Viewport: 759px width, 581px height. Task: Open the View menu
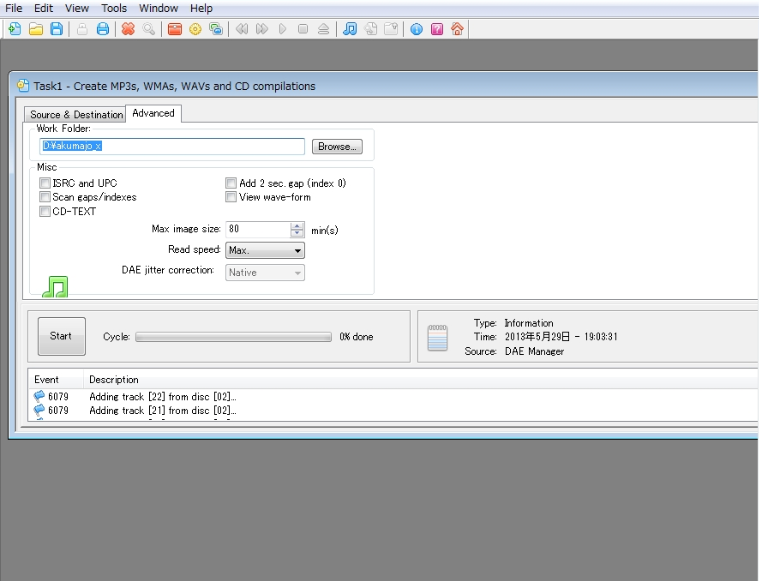[77, 8]
